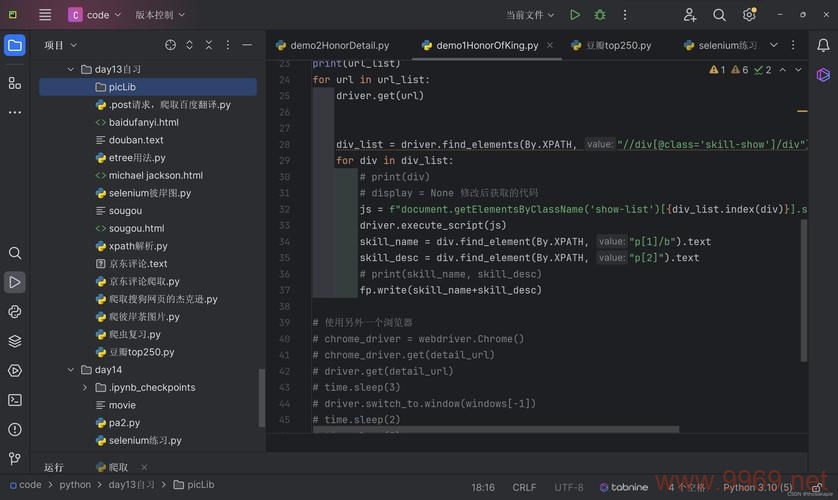Open the Find tool window in sidebar

point(14,253)
